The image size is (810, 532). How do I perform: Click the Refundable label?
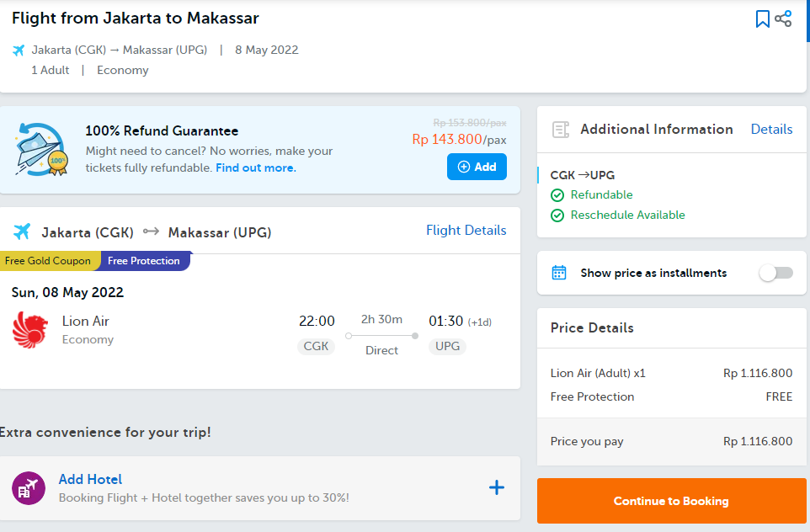click(601, 194)
